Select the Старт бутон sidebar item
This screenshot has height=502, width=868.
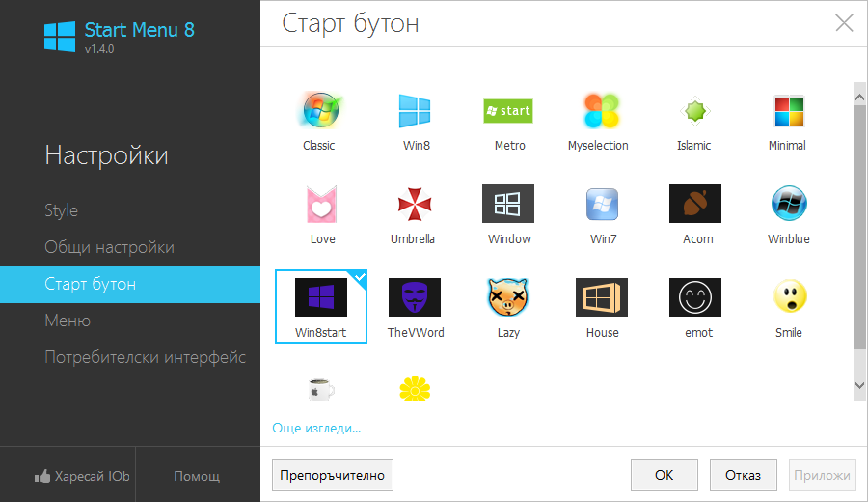(130, 284)
